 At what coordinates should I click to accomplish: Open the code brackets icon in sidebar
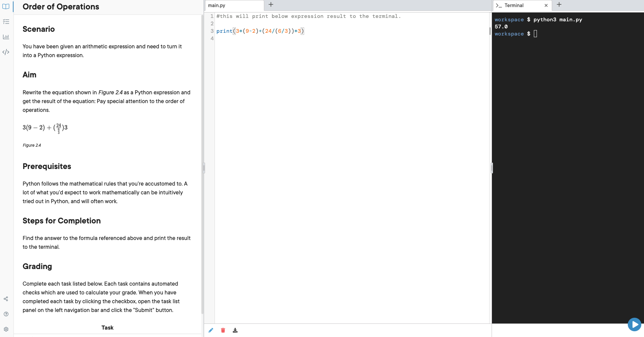pos(6,52)
